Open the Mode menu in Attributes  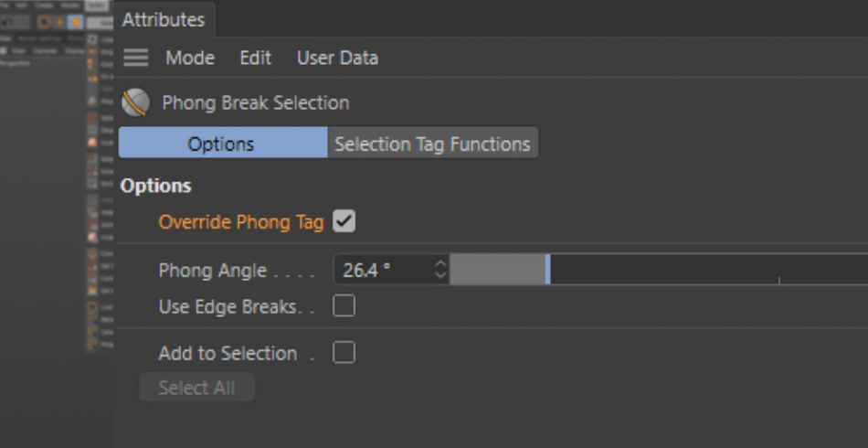click(190, 58)
